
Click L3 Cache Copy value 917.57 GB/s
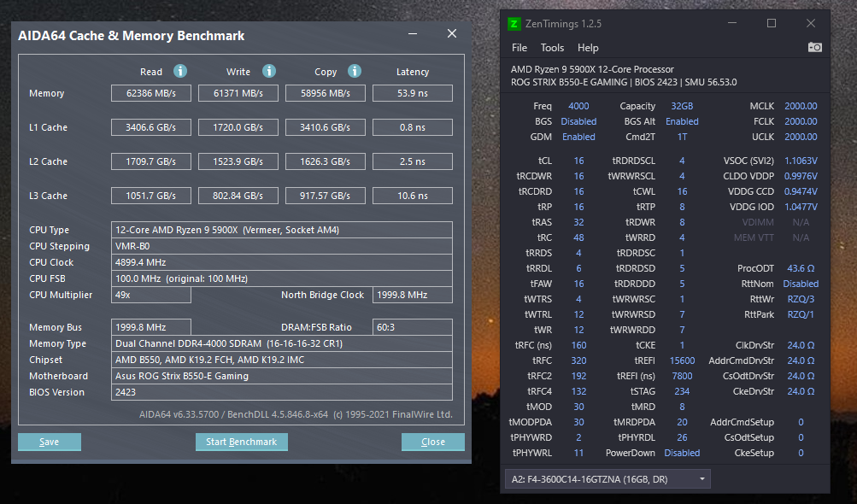point(326,196)
